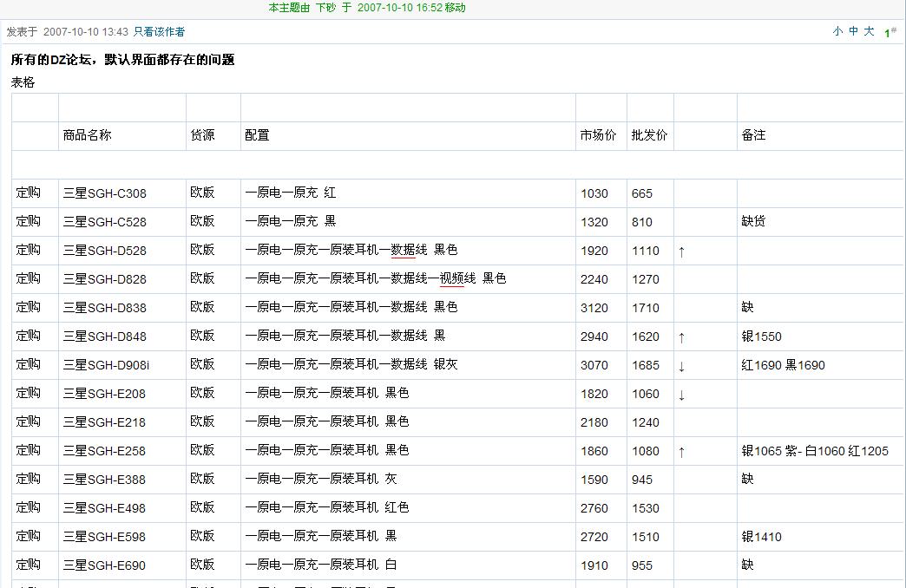906x588 pixels.
Task: Click the up arrow in SGH-D848 row
Action: click(x=682, y=337)
